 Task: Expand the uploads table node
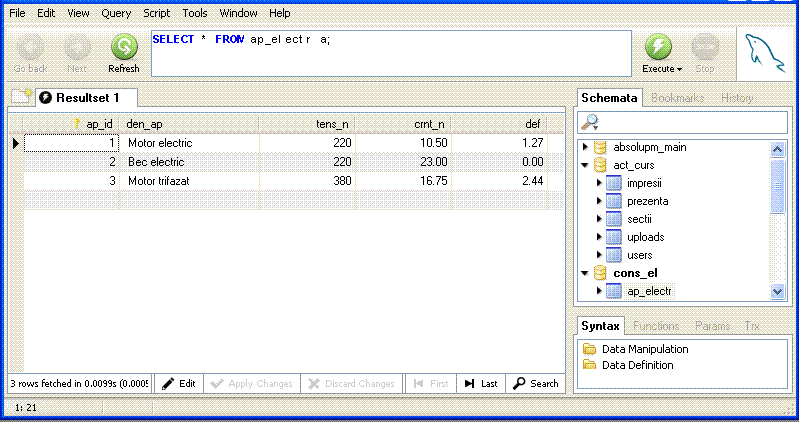tap(599, 237)
